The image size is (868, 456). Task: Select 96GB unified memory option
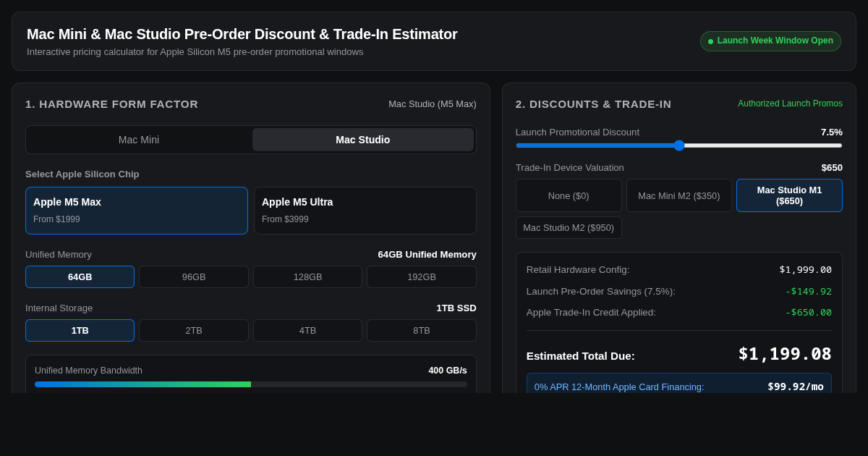(x=194, y=276)
